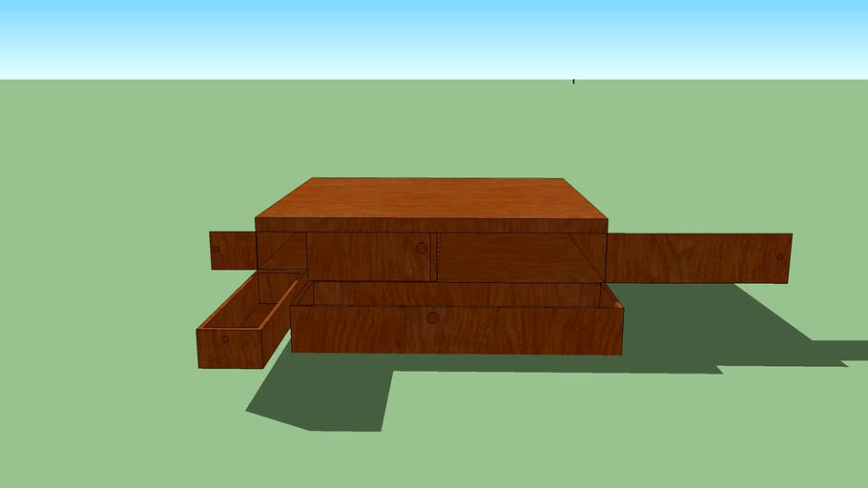
Task: Click the knob on the short left extended panel
Action: point(217,250)
